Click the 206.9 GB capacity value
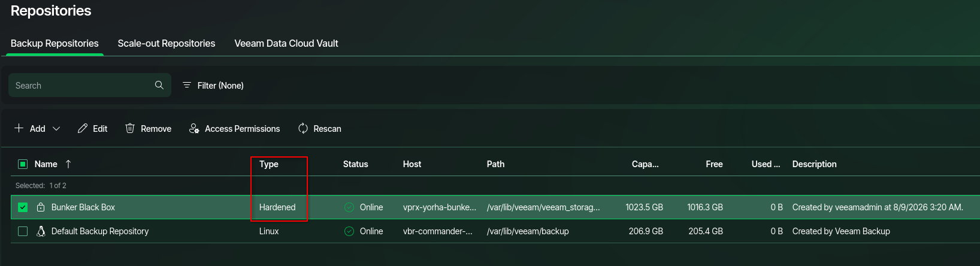The width and height of the screenshot is (980, 266). (646, 231)
